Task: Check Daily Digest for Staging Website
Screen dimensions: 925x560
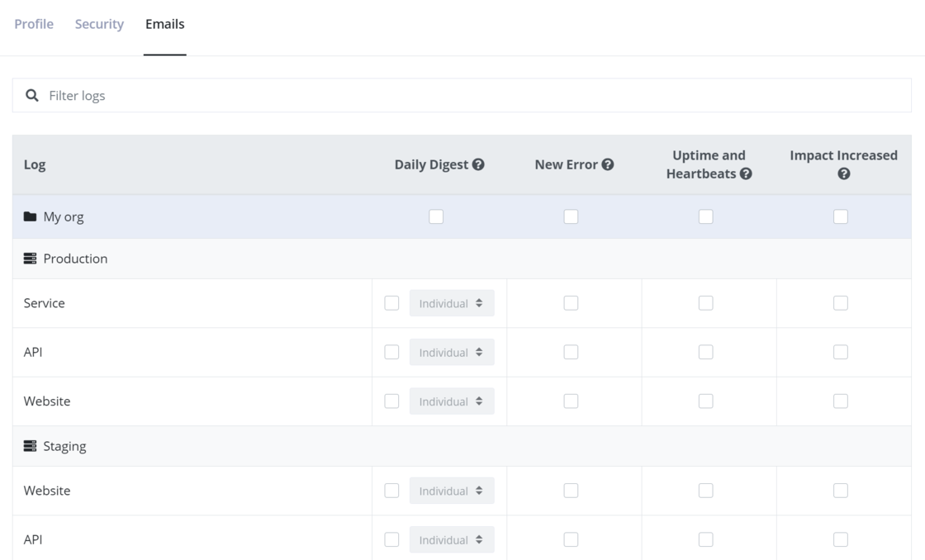Action: point(391,491)
